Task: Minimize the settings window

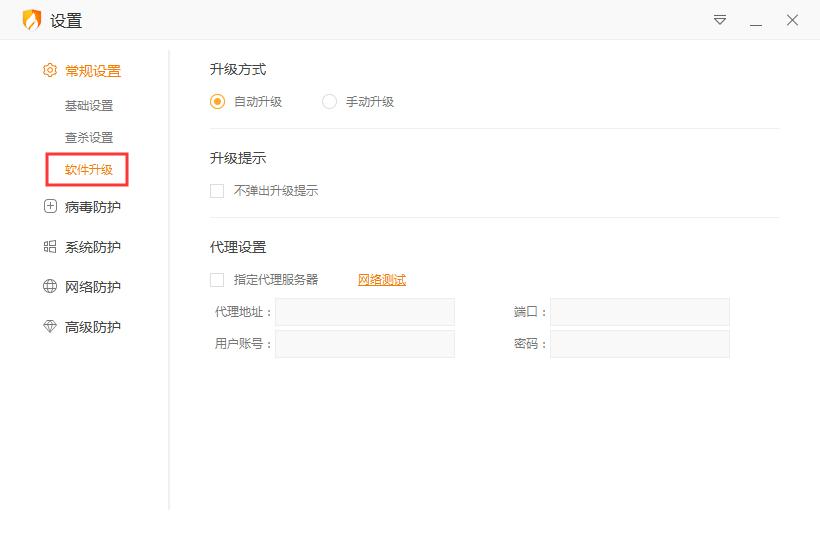Action: (x=756, y=21)
